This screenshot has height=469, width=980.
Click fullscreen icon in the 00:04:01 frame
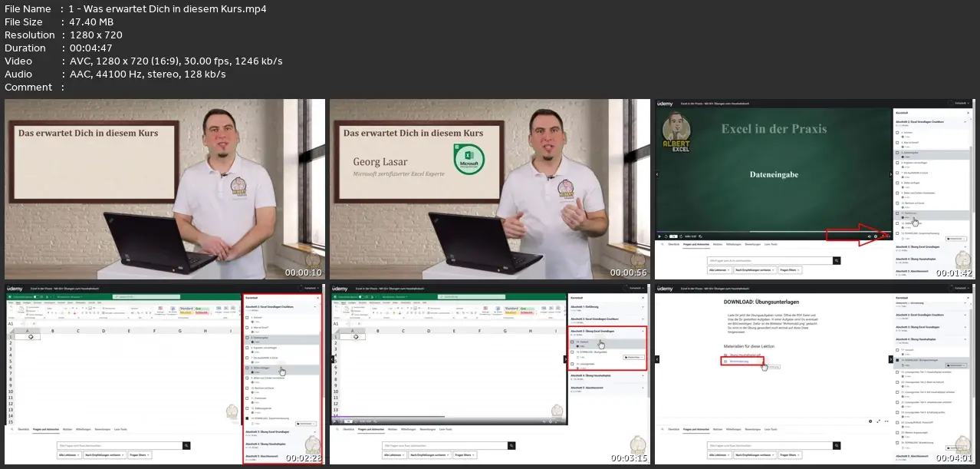tap(886, 421)
